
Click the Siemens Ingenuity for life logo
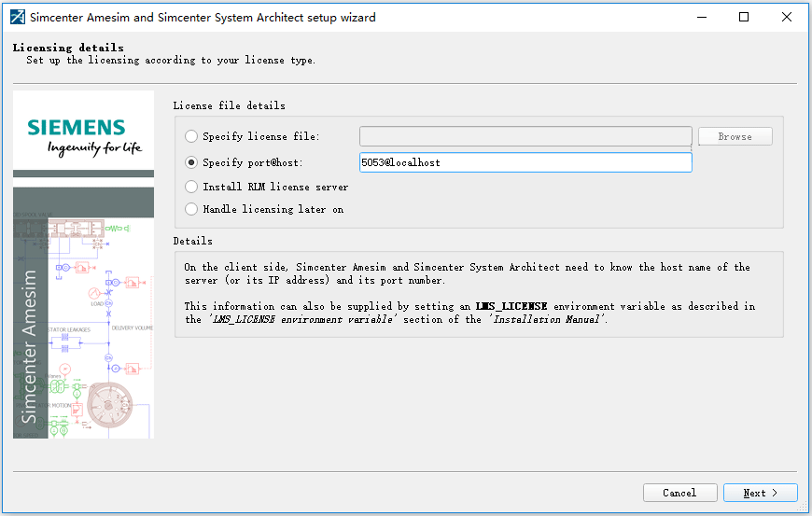(83, 136)
